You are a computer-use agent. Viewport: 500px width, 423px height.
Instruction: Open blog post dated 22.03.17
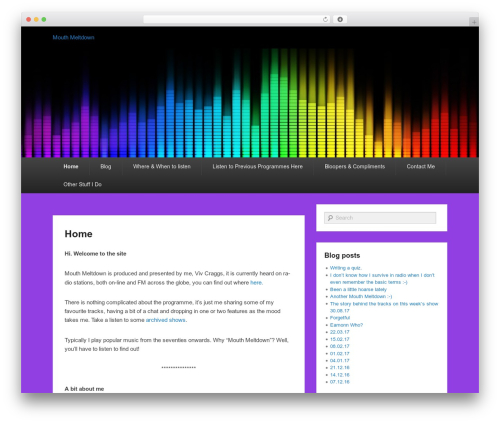[340, 332]
